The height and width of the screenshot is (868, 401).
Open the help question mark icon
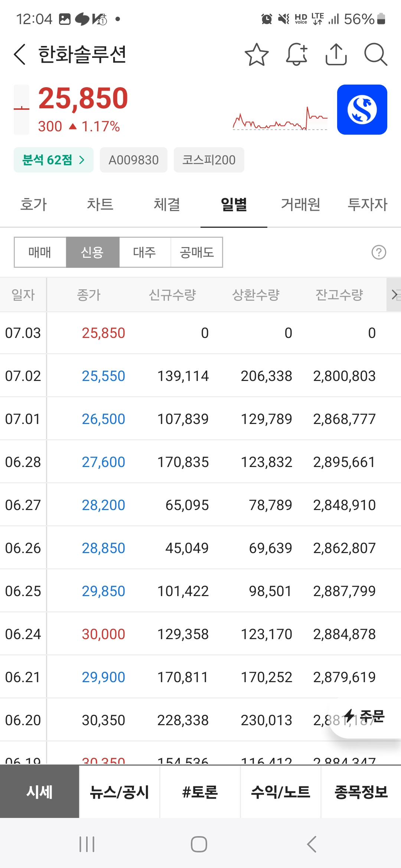click(x=379, y=253)
